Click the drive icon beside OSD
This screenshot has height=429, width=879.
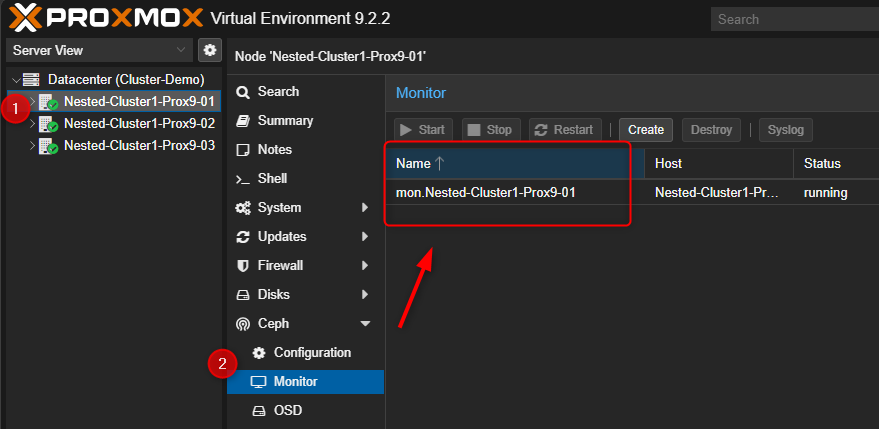click(258, 412)
